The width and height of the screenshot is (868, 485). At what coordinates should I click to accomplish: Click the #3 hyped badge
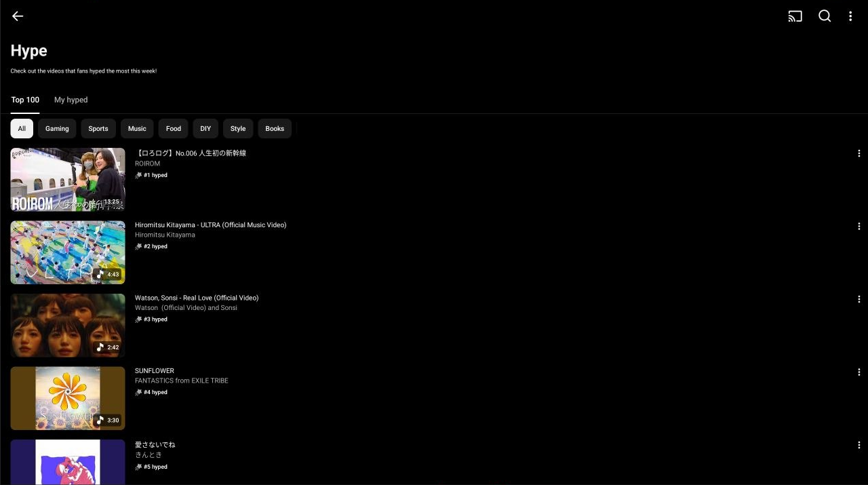[151, 319]
